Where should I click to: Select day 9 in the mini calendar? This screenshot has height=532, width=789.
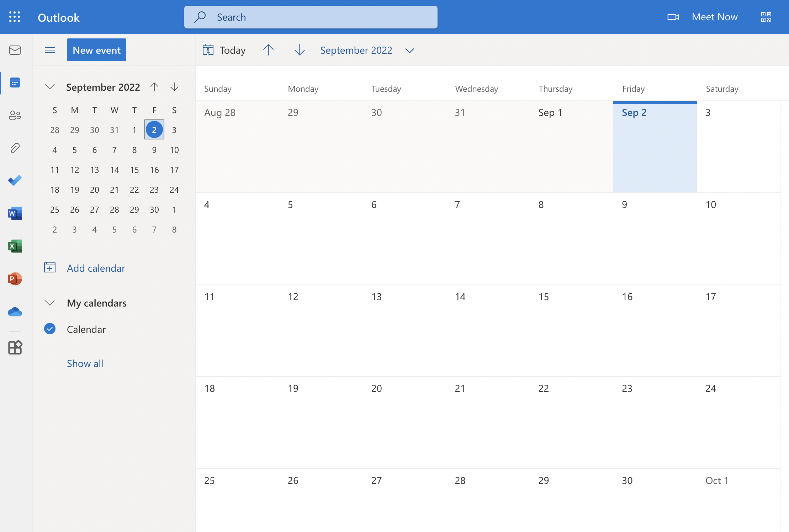coord(154,150)
